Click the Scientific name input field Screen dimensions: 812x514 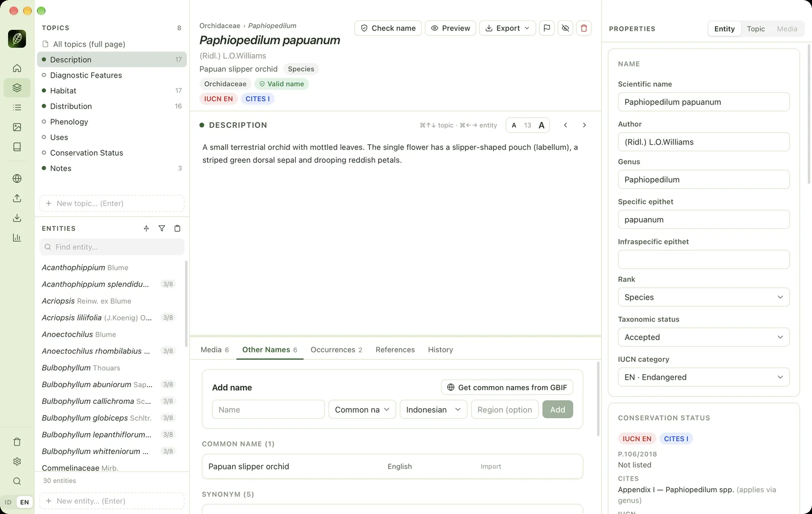[703, 102]
